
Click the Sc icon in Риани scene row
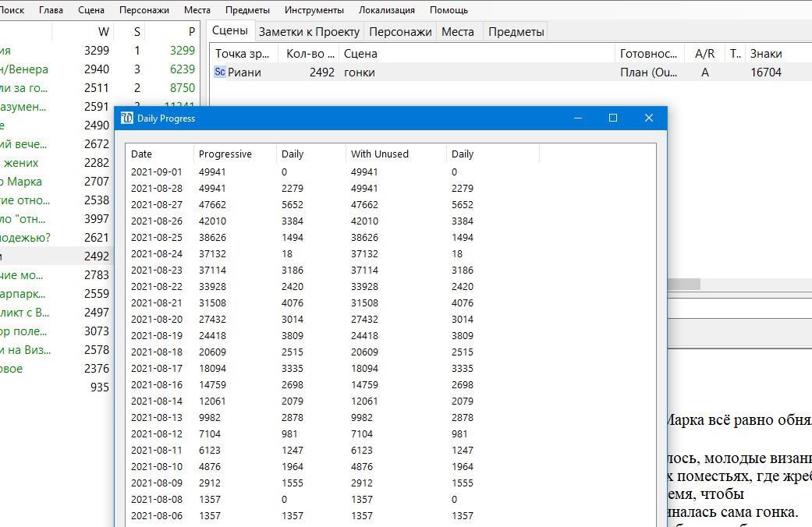220,72
